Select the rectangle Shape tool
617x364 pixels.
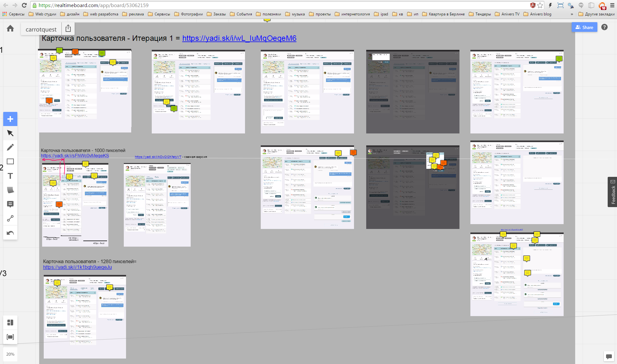click(10, 161)
